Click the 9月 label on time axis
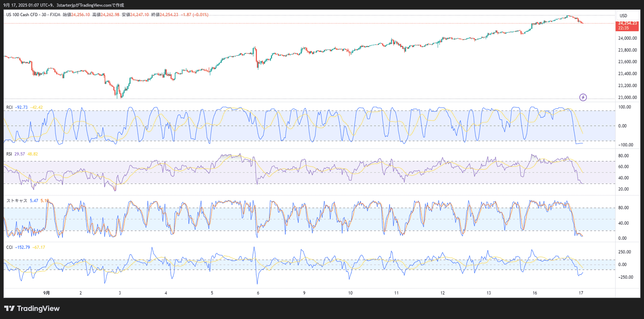Image resolution: width=644 pixels, height=319 pixels. click(x=47, y=293)
